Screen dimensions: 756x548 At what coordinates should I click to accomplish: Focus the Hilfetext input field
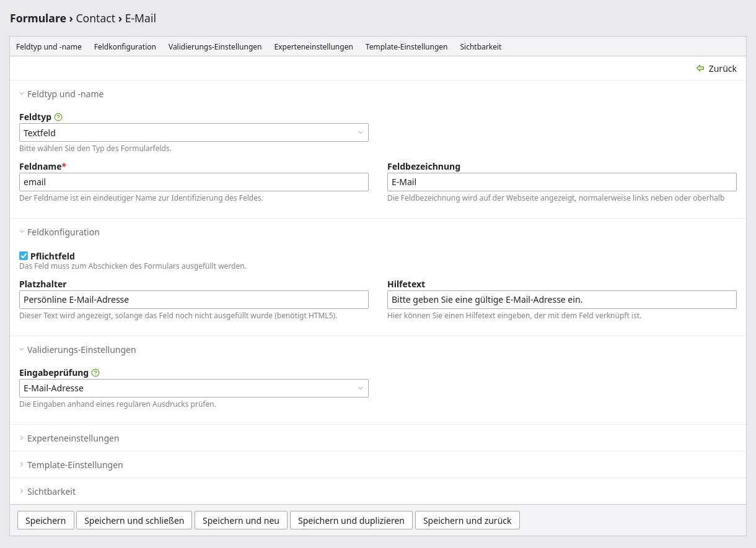tap(562, 300)
